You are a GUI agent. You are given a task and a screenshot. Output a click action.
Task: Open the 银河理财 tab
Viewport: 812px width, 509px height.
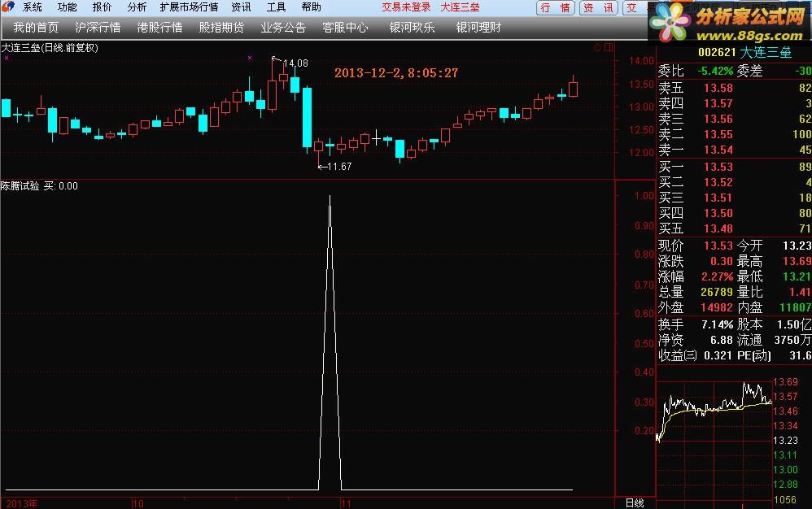tap(478, 28)
